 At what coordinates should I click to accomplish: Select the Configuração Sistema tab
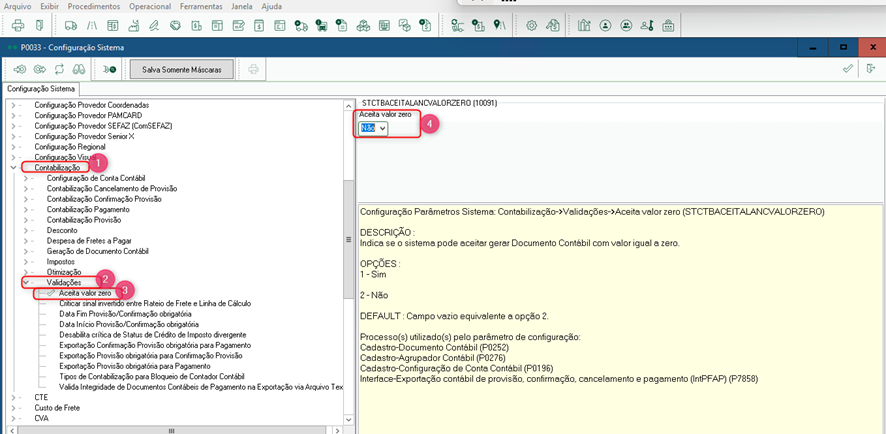(41, 89)
